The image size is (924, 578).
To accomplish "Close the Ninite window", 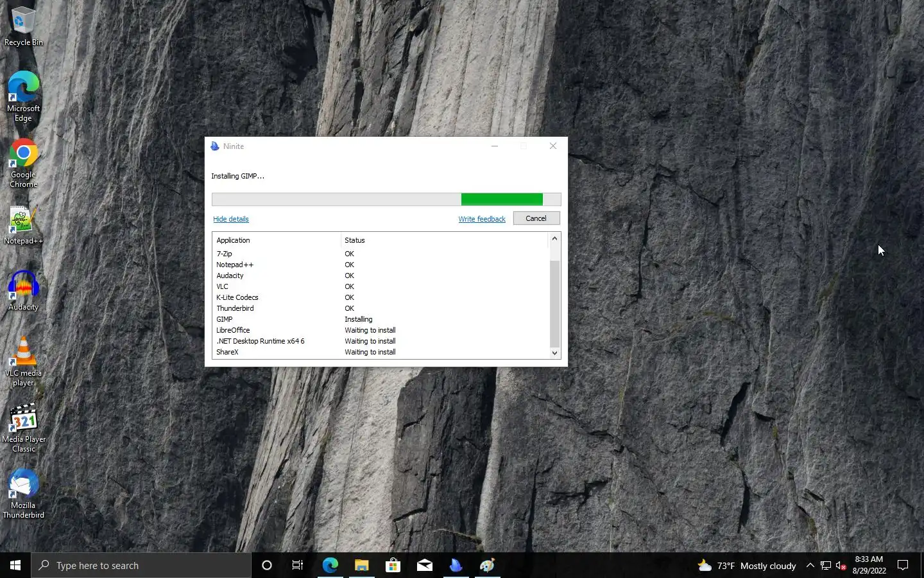I will (x=553, y=146).
